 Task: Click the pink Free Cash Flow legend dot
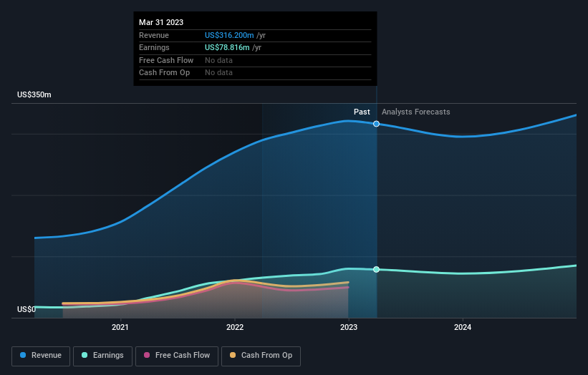pos(147,355)
